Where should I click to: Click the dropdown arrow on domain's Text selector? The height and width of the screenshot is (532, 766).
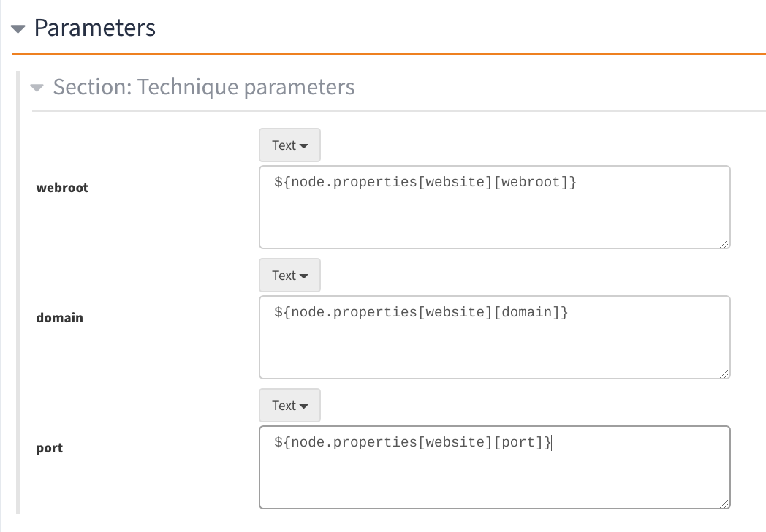[x=305, y=275]
